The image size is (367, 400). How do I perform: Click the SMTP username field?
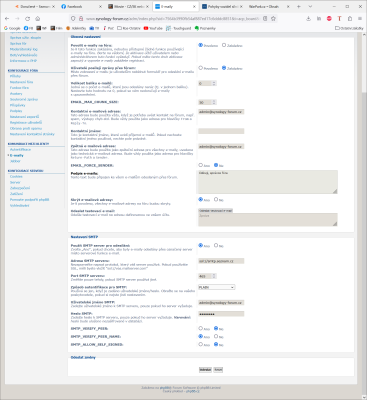221,303
